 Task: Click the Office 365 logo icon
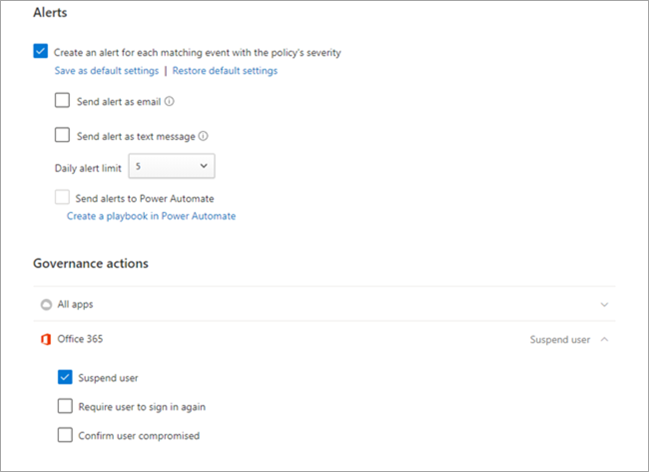pos(46,339)
